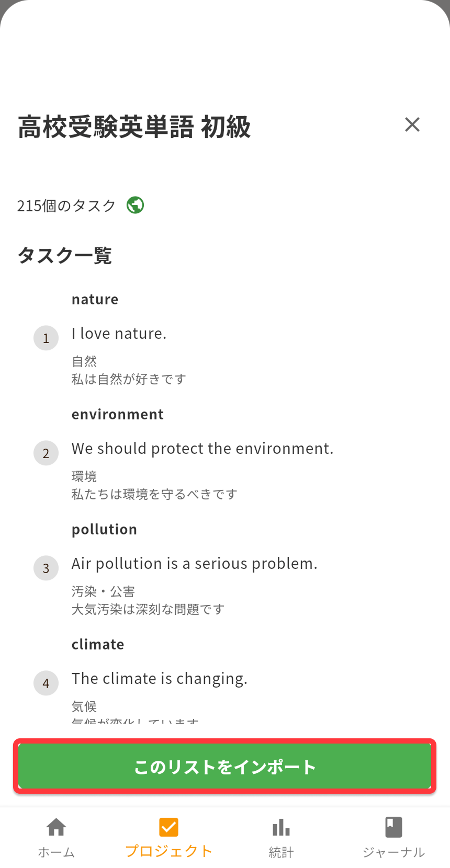Open the ジャーナル tab label
This screenshot has height=868, width=450.
click(x=393, y=852)
